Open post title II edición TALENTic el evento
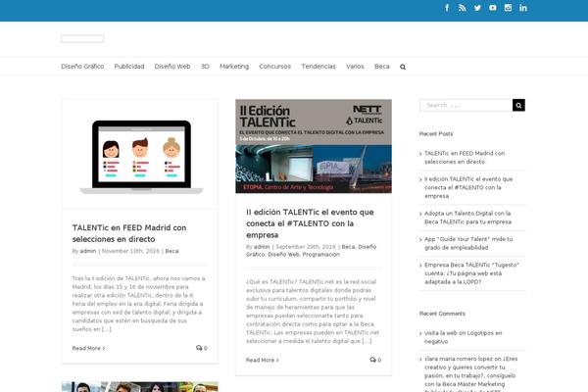Image resolution: width=588 pixels, height=392 pixels. (x=310, y=223)
